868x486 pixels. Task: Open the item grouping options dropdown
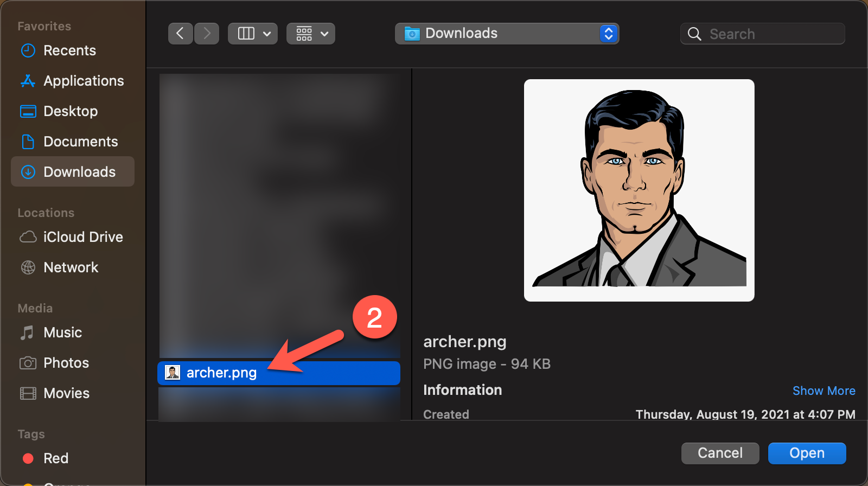tap(311, 34)
